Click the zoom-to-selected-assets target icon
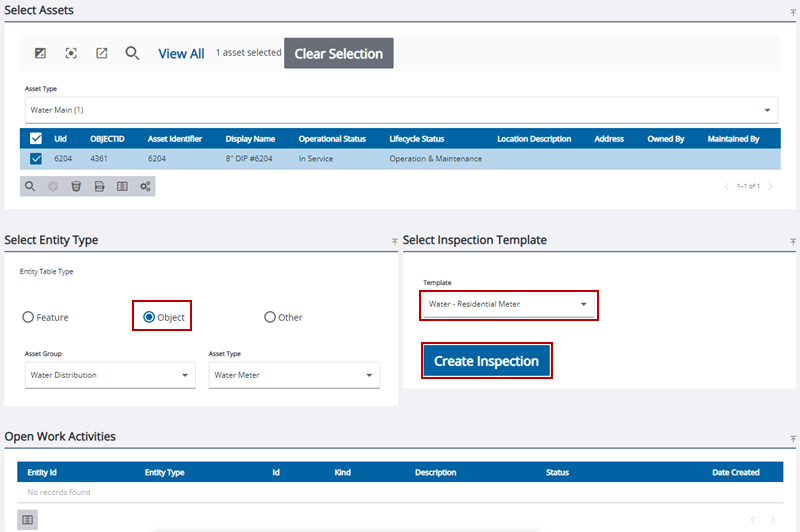 [71, 53]
